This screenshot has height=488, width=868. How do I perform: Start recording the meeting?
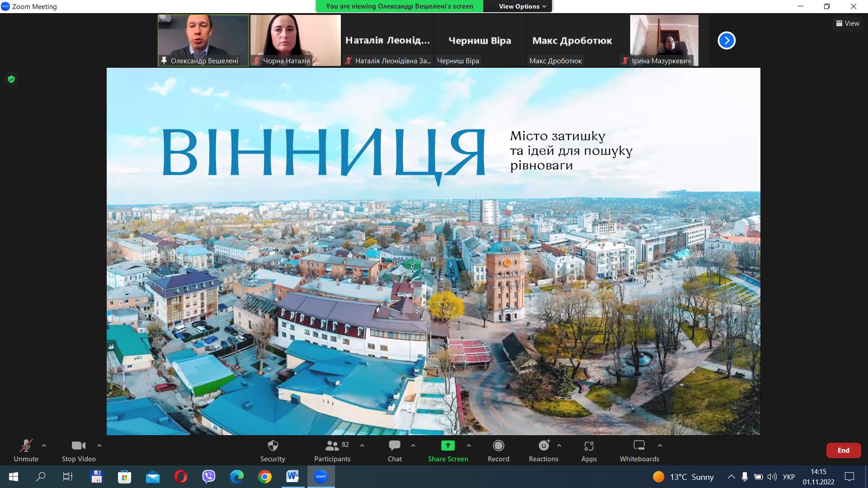click(x=498, y=450)
